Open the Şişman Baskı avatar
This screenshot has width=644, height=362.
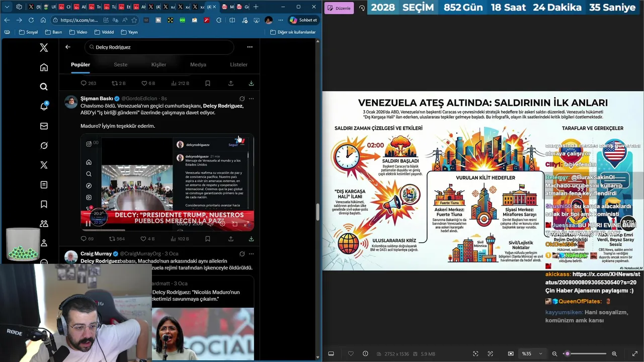click(x=71, y=102)
